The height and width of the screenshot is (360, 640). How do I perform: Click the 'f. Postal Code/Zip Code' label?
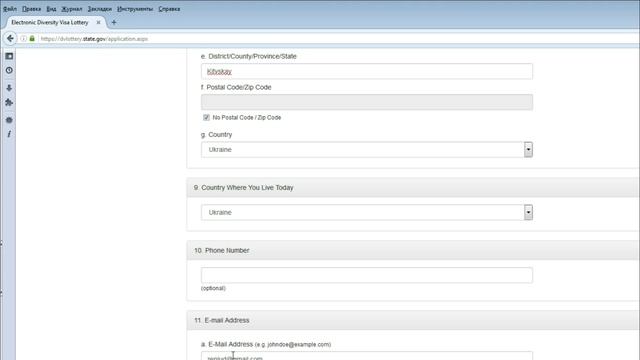click(236, 87)
